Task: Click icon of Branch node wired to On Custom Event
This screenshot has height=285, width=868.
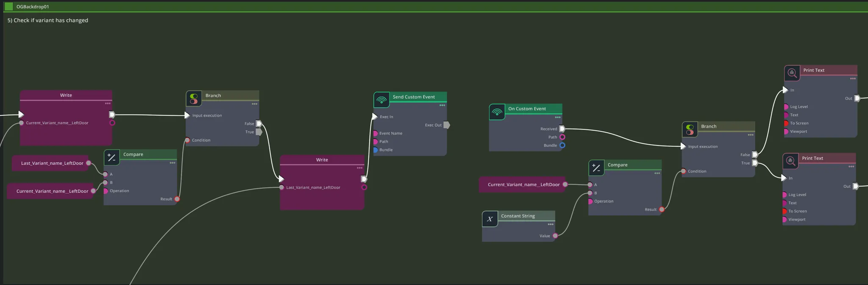Action: point(690,130)
